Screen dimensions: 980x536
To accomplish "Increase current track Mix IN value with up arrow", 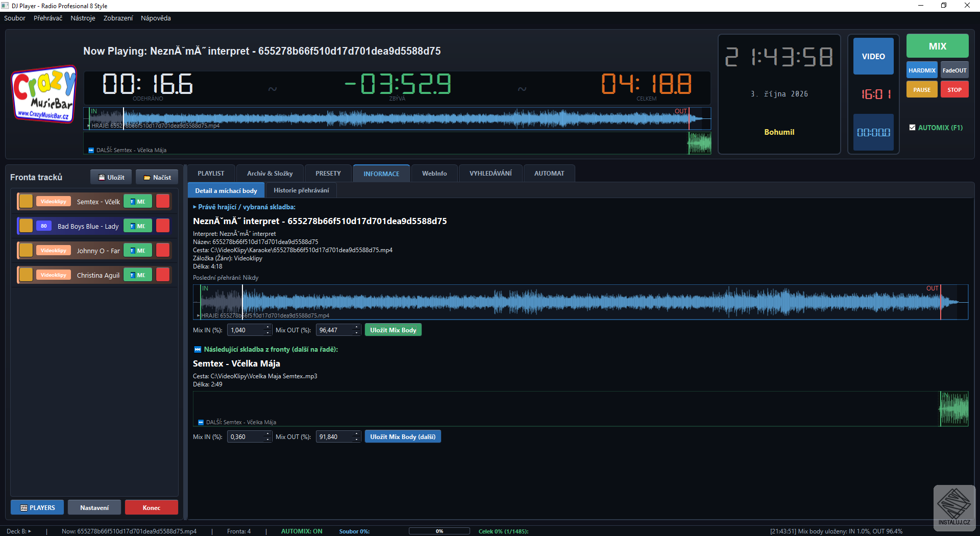I will (x=267, y=327).
